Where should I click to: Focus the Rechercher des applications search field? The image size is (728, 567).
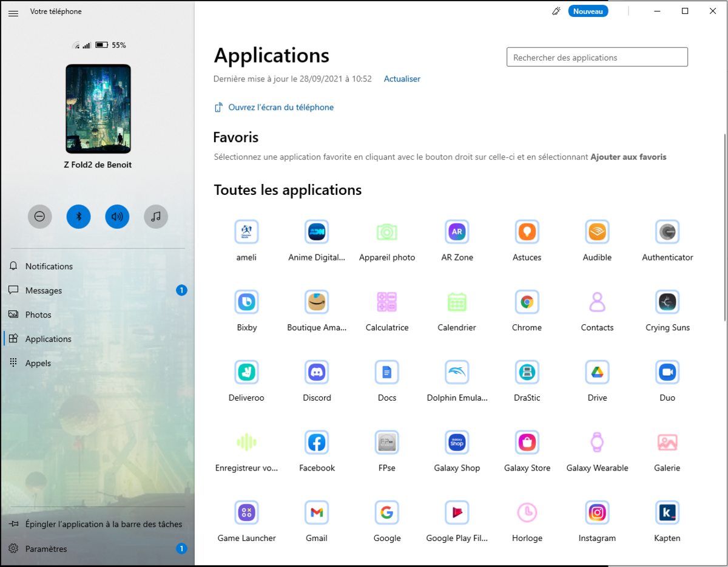click(597, 57)
